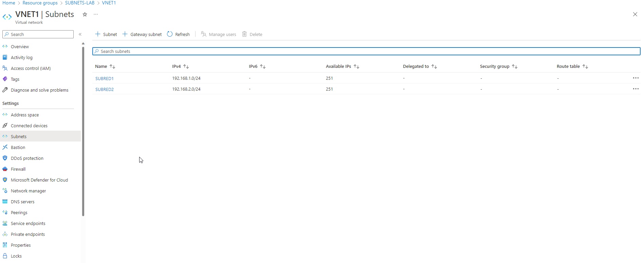This screenshot has height=263, width=644.
Task: Open Overview in the sidebar menu
Action: 20,46
